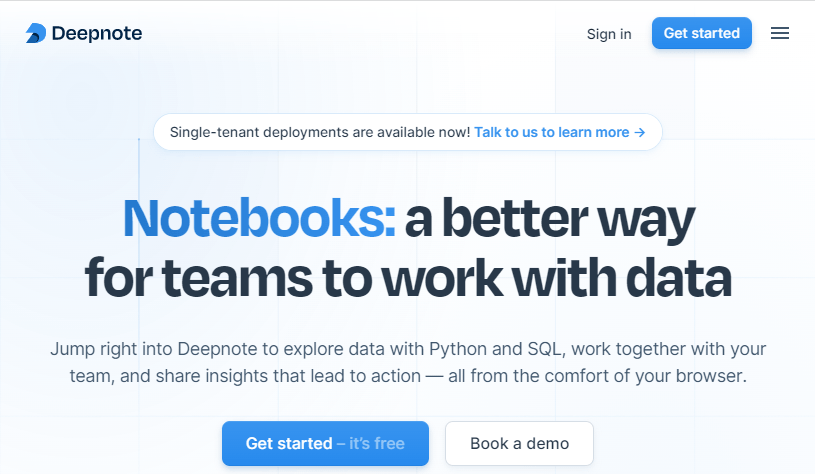Click the Deepnote bird logo icon
Image resolution: width=815 pixels, height=474 pixels.
pos(36,34)
